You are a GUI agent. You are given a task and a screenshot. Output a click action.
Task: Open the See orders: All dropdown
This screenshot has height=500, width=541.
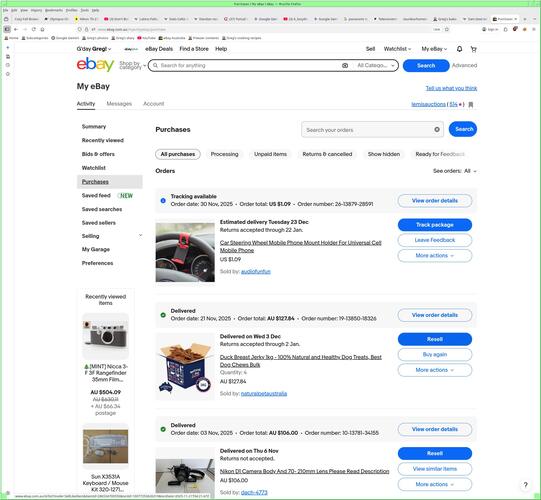click(455, 171)
